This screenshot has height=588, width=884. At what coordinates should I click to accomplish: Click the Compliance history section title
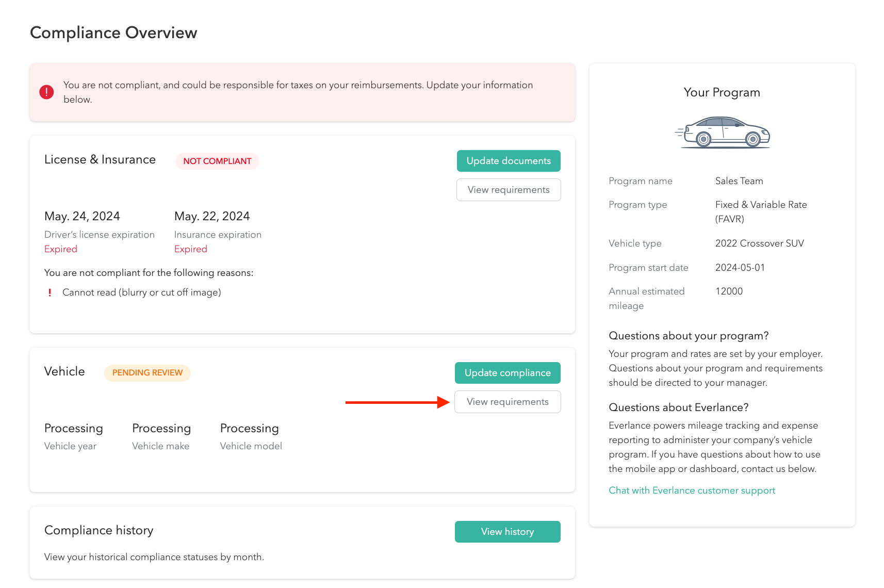point(99,530)
